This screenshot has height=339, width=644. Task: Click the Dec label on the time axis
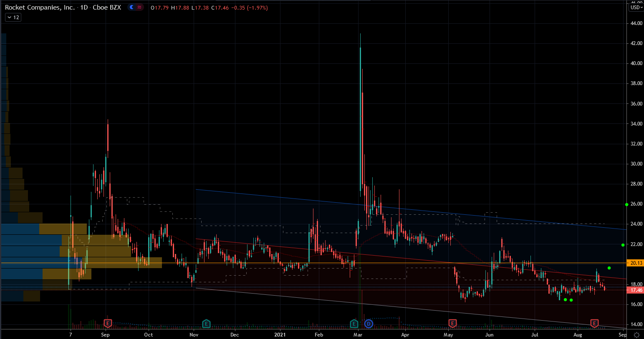click(x=235, y=335)
